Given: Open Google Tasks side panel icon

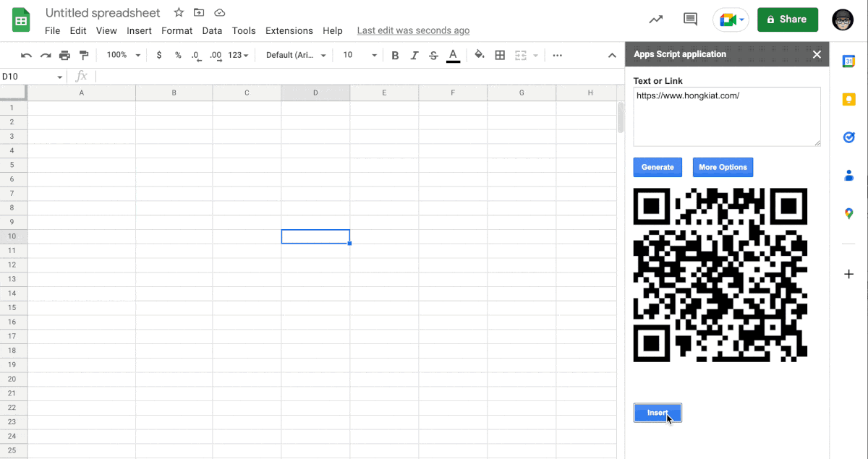Looking at the screenshot, I should [849, 137].
